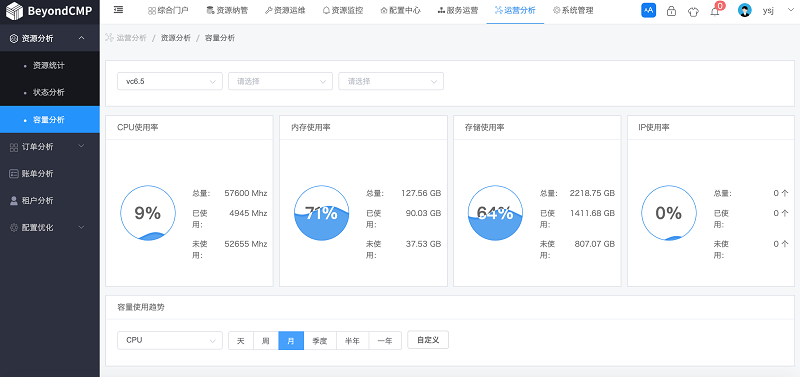Click the 内存使用率 card title
Viewport: 800px width, 377px height.
[x=311, y=128]
